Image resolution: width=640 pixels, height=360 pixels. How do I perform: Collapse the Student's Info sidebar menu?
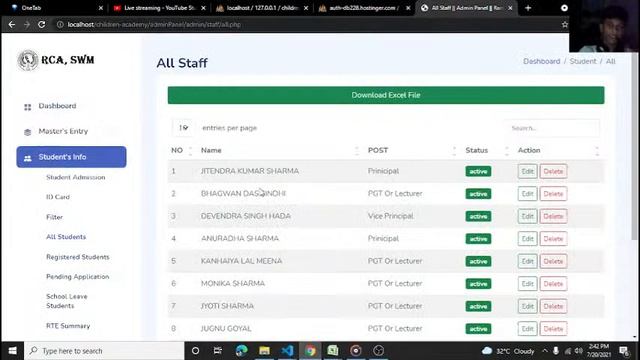coord(71,157)
